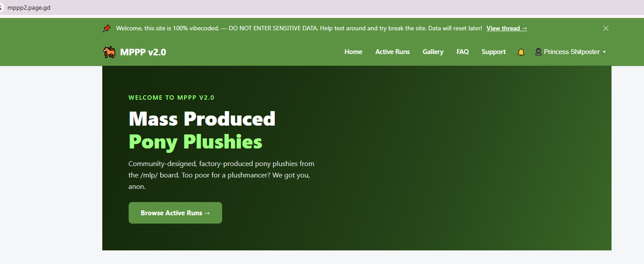Dismiss the announcement banner with the X
Screen dimensions: 644x264
pos(606,28)
